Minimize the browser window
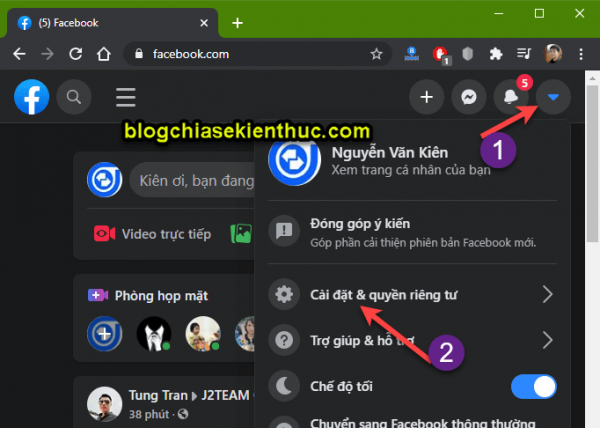The image size is (600, 428). pyautogui.click(x=499, y=14)
